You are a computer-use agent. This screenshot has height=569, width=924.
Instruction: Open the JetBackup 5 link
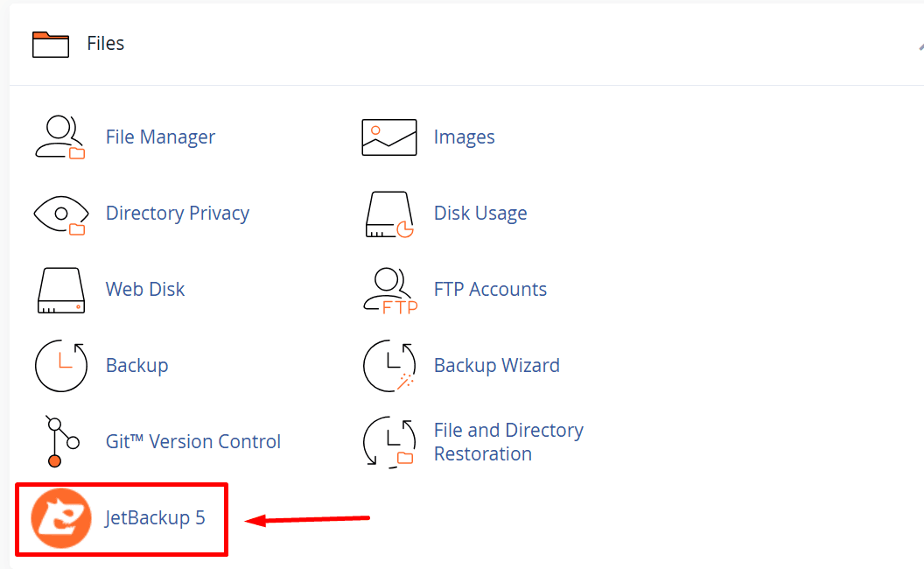[x=155, y=518]
